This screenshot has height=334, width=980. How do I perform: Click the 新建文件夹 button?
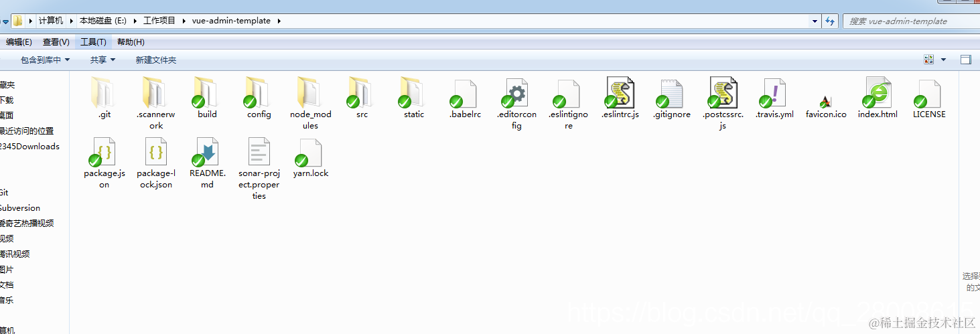click(x=156, y=60)
